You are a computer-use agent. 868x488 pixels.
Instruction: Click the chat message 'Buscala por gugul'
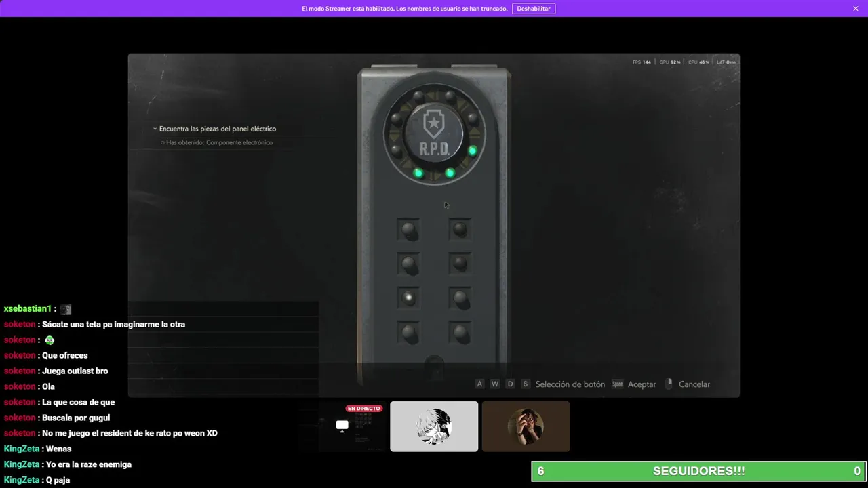tap(76, 418)
